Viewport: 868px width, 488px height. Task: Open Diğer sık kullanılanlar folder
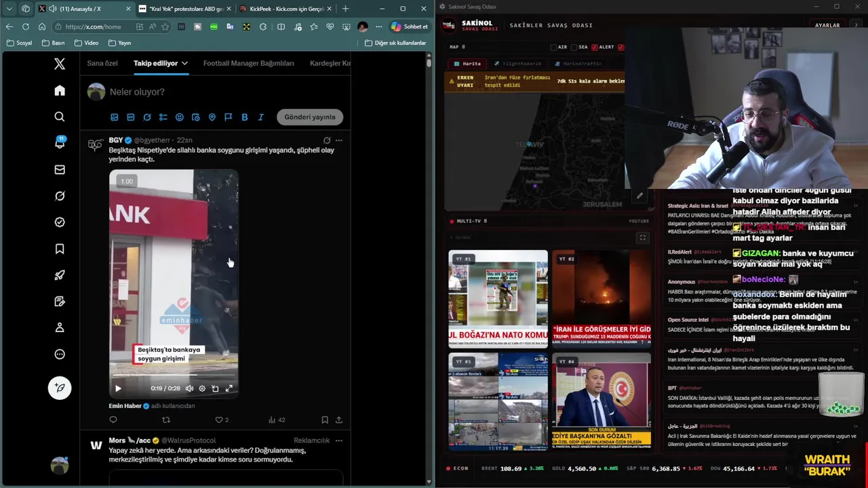395,43
